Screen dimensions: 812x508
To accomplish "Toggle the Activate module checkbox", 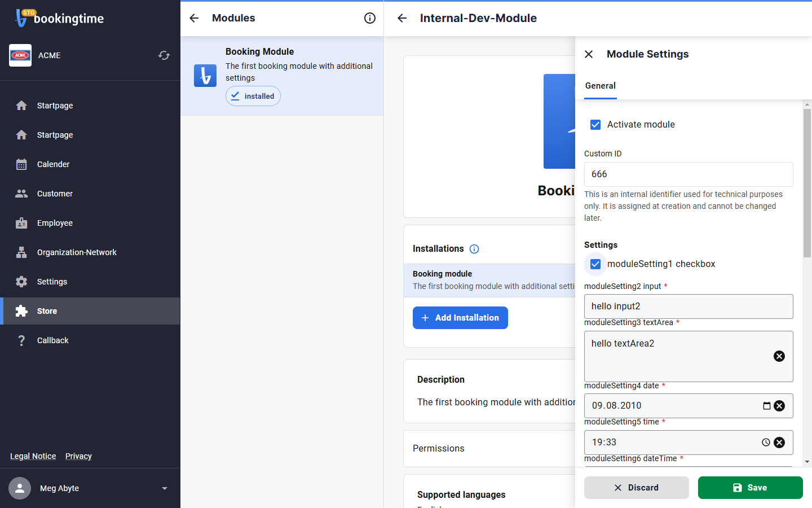I will [595, 125].
